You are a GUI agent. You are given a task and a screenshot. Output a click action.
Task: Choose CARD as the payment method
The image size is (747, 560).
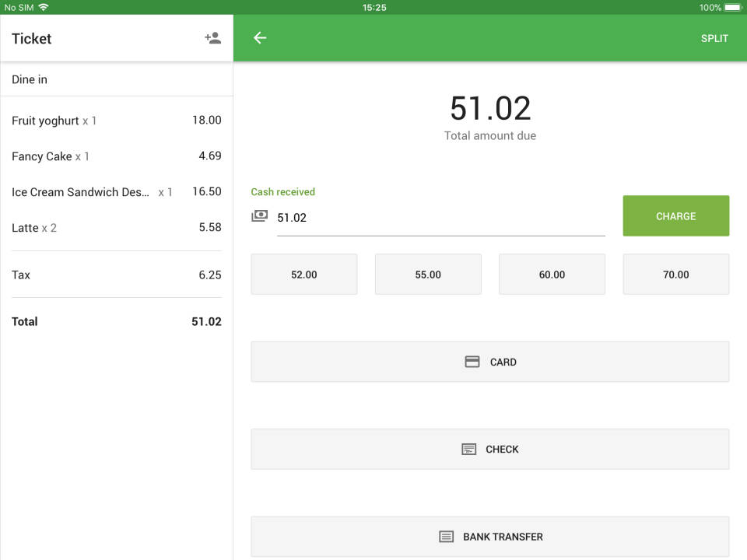[489, 361]
